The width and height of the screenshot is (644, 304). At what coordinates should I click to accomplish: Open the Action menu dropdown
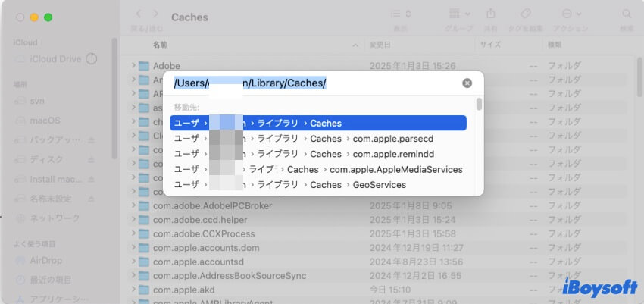pyautogui.click(x=571, y=14)
